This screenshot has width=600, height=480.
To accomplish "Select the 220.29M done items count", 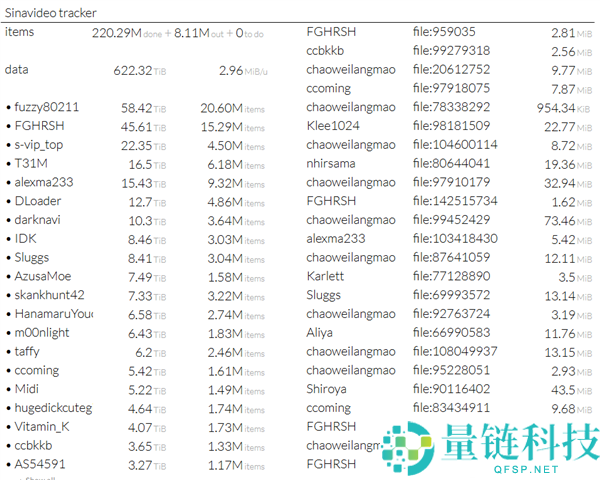I will pyautogui.click(x=127, y=33).
